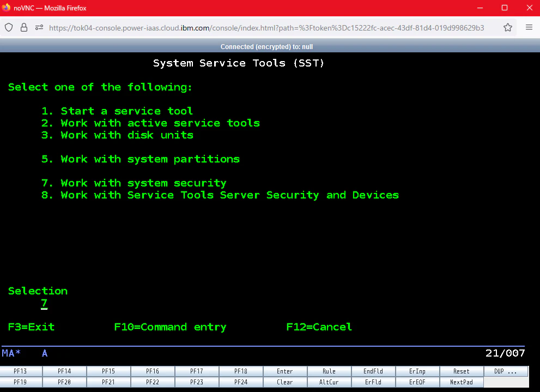Click option 1 Start a service tool

[117, 111]
